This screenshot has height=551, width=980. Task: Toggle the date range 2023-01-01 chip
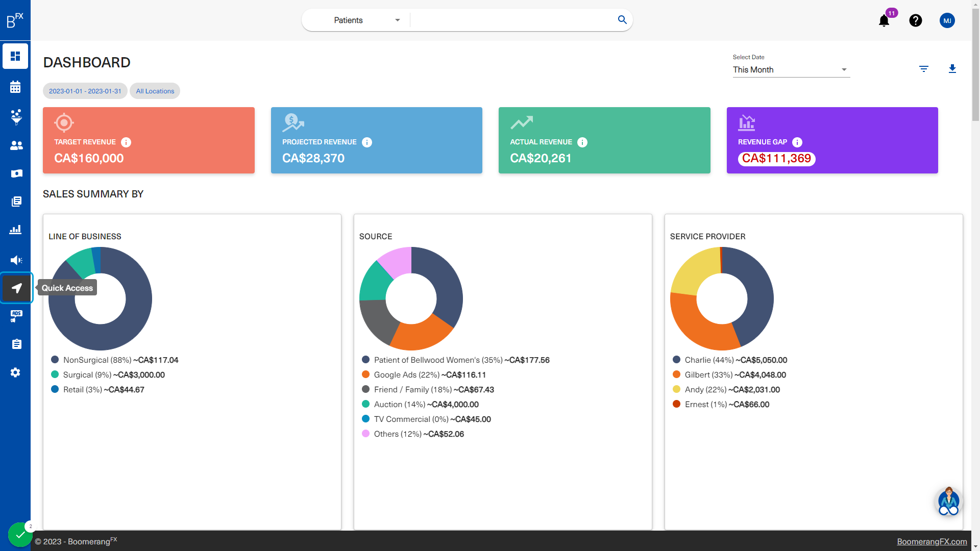(85, 91)
